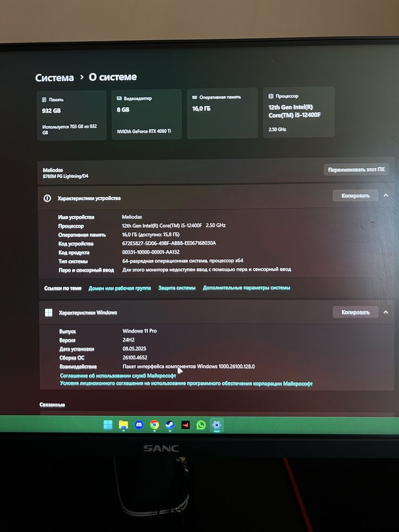Go back to Система breadcrumb
The width and height of the screenshot is (399, 532).
coord(54,78)
